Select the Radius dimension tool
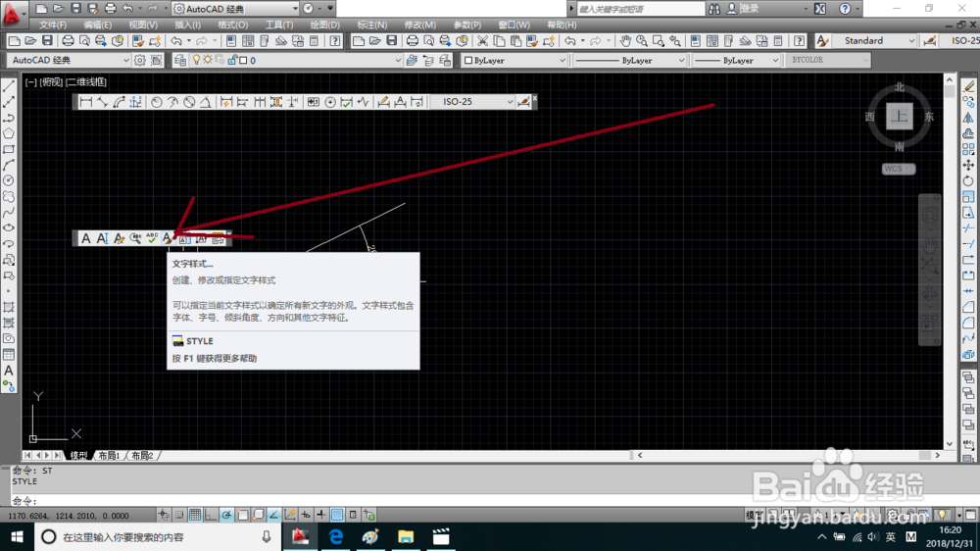980x551 pixels. pos(156,102)
